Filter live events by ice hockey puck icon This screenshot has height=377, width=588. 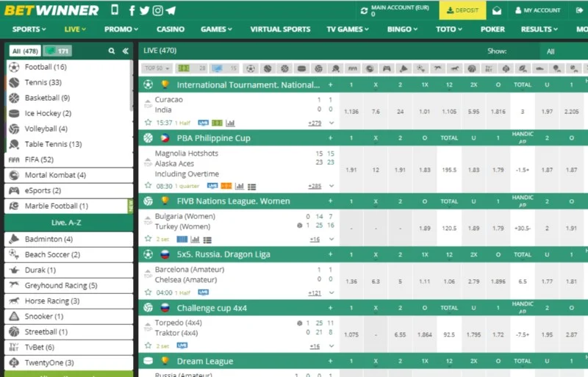(301, 68)
